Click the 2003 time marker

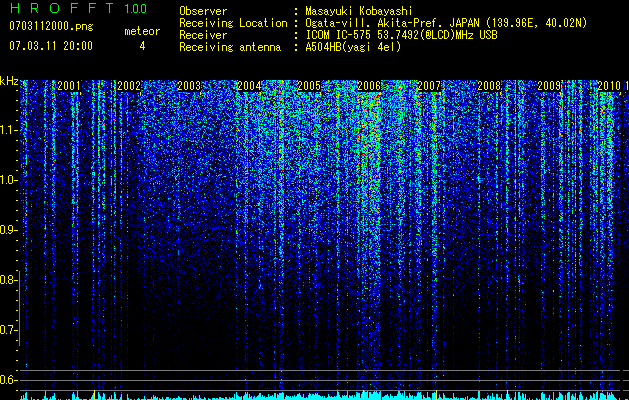(x=189, y=86)
